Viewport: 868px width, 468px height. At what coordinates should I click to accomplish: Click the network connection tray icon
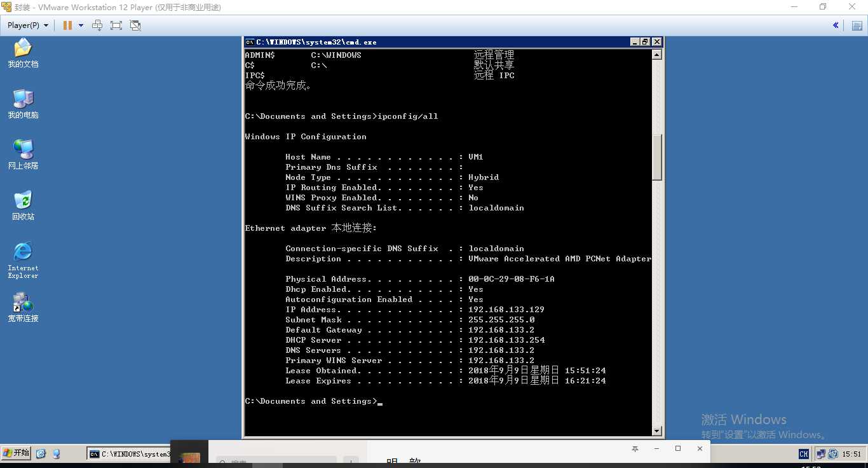pos(820,454)
